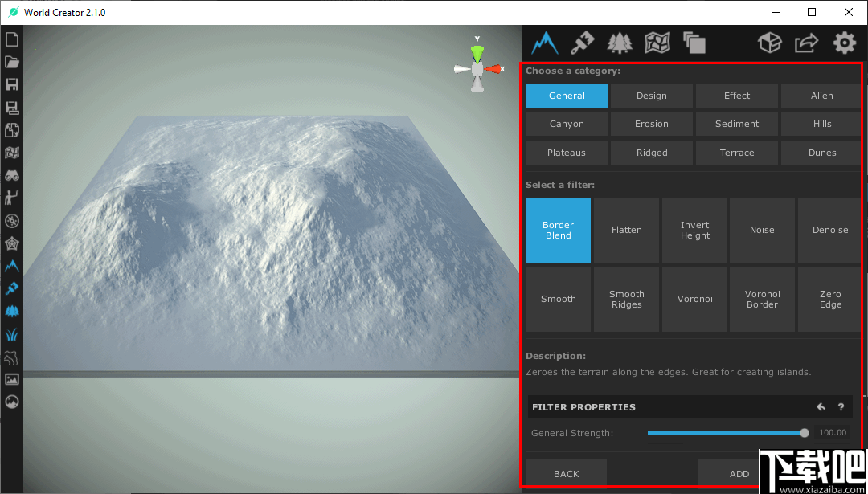Select the Invert Height filter
868x494 pixels.
pyautogui.click(x=694, y=231)
